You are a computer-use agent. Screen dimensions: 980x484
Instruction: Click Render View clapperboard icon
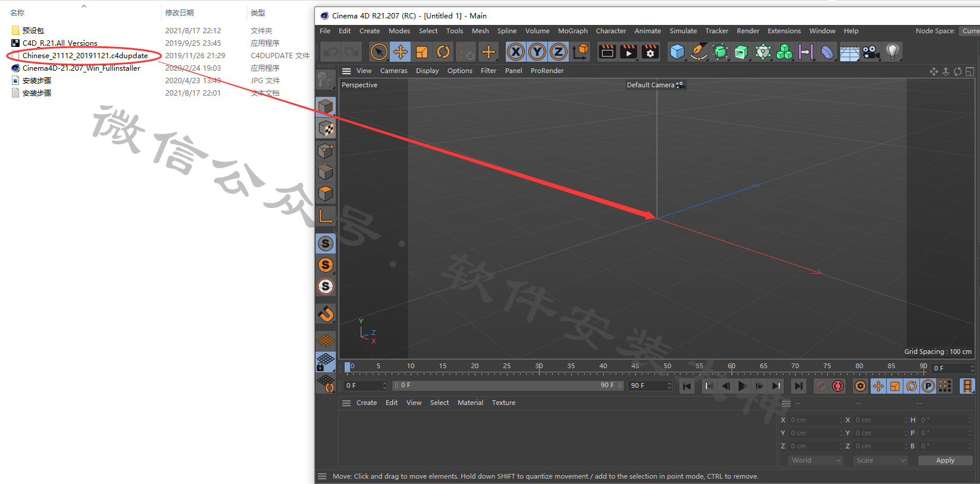tap(607, 52)
